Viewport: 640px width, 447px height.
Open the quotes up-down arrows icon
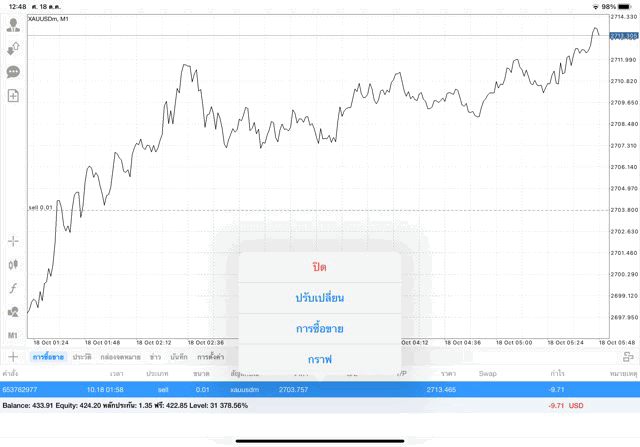coord(14,48)
